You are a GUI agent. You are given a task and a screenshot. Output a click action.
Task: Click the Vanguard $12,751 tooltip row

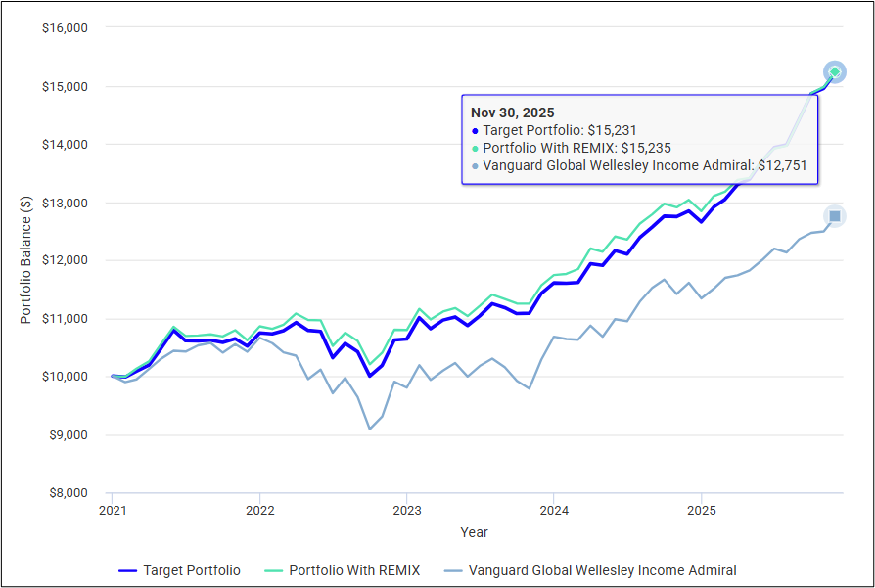pyautogui.click(x=645, y=166)
